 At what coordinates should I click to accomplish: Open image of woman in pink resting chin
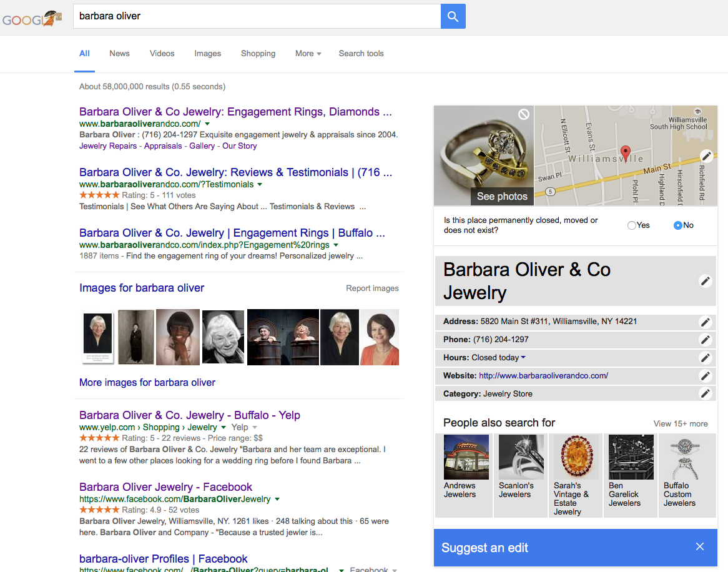point(178,337)
